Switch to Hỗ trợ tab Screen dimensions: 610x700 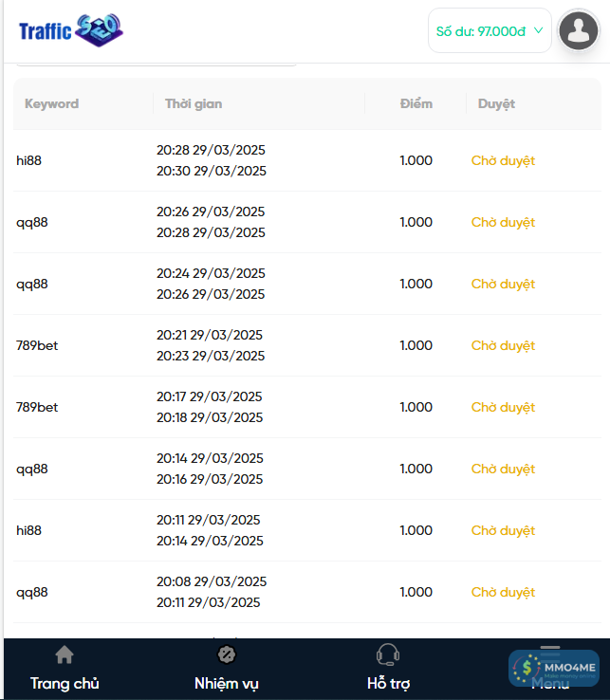388,683
